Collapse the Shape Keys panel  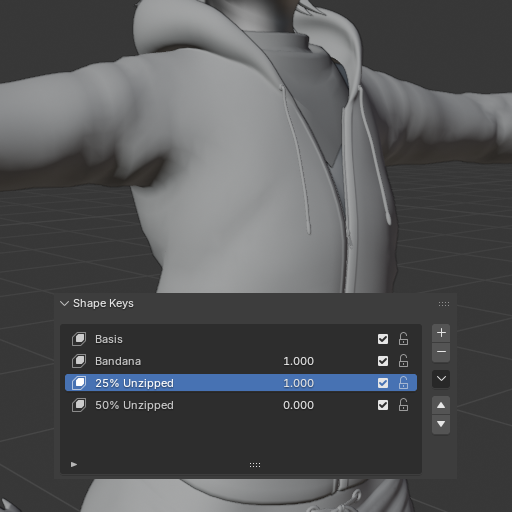64,303
